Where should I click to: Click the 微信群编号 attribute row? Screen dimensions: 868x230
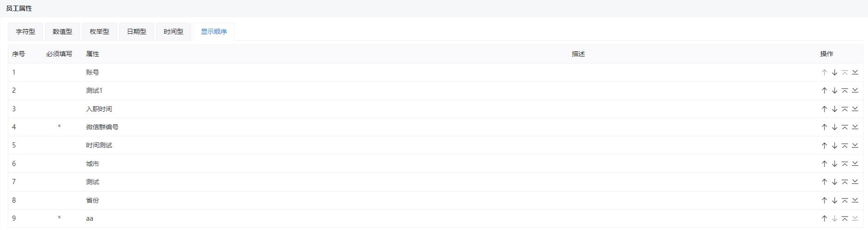coord(435,127)
